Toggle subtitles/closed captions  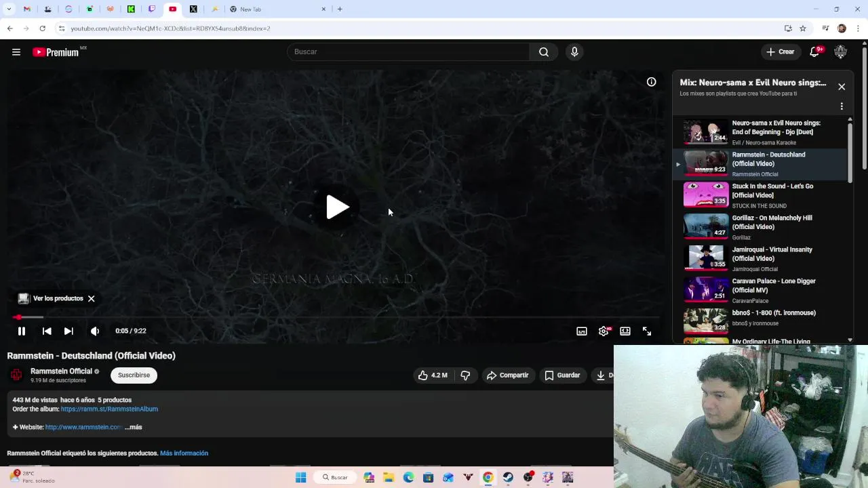(x=582, y=331)
